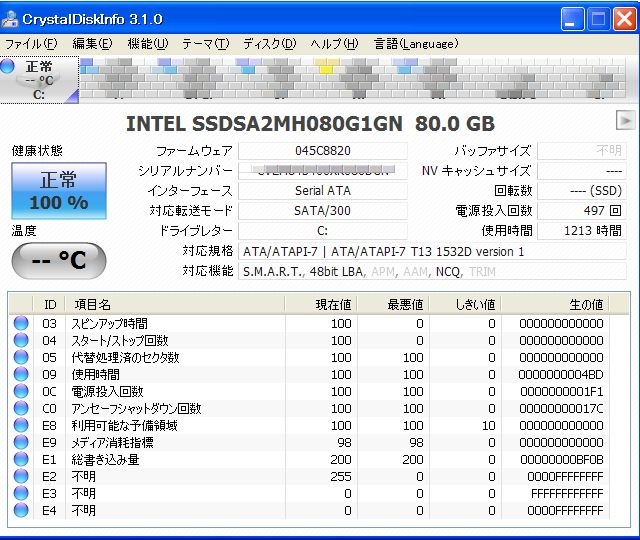Open the ファイル(F) menu
Image resolution: width=640 pixels, height=540 pixels.
[x=31, y=44]
